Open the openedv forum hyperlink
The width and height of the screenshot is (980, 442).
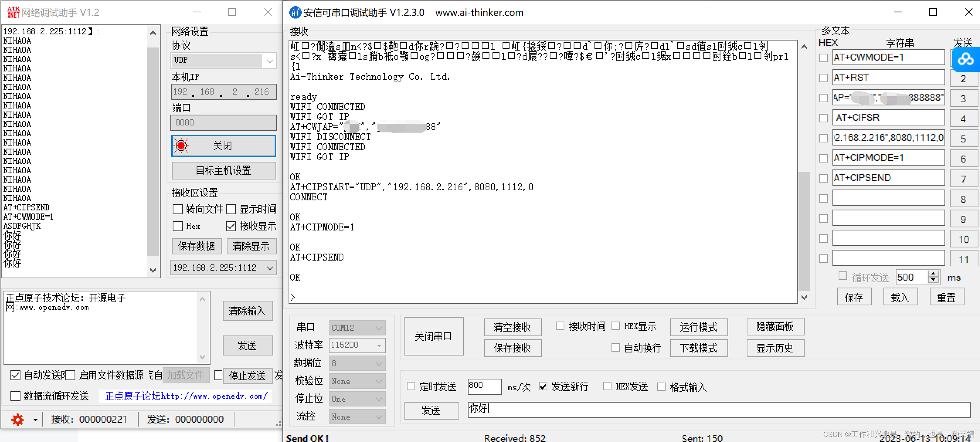(x=186, y=396)
